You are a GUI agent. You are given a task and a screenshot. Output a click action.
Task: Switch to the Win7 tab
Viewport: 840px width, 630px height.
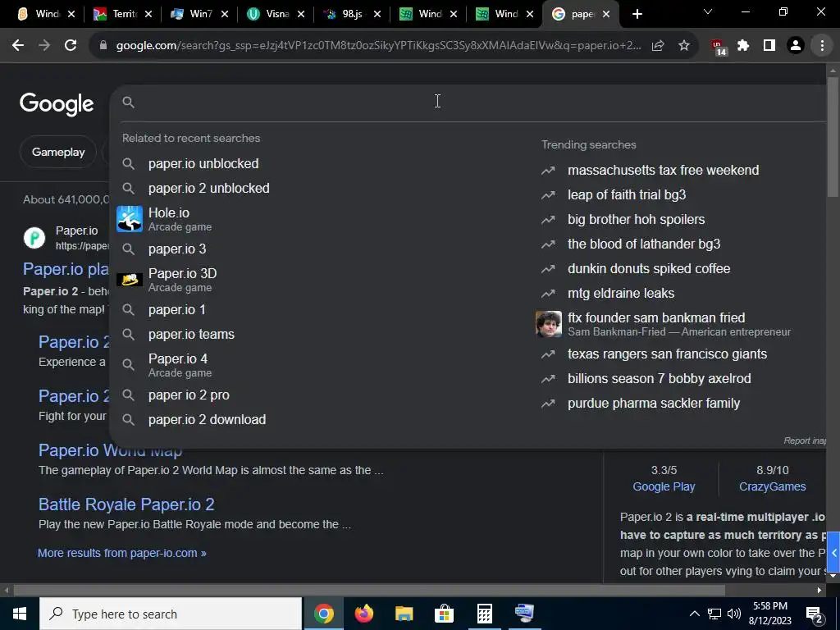click(199, 14)
